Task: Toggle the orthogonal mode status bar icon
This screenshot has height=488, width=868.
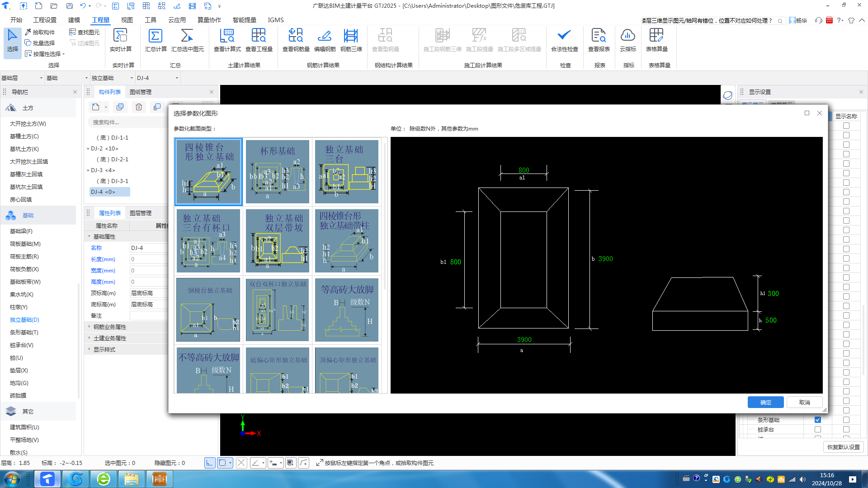Action: coord(210,463)
